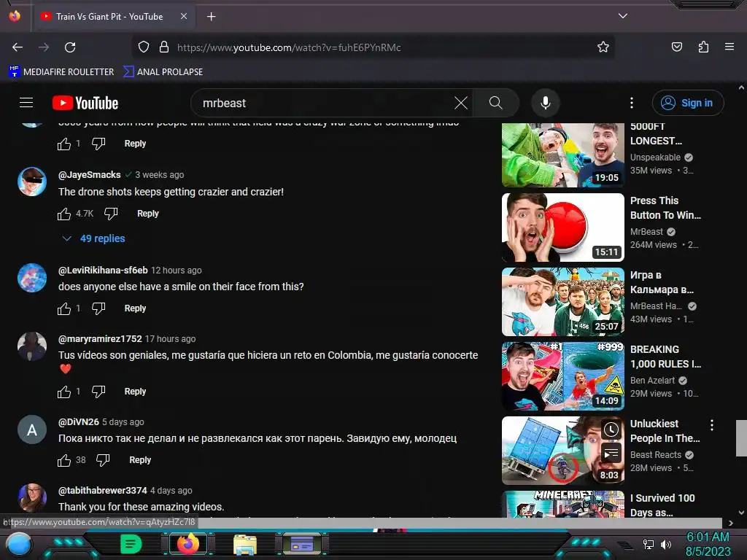Run search with the magnifier button
Viewport: 747px width, 560px height.
495,103
